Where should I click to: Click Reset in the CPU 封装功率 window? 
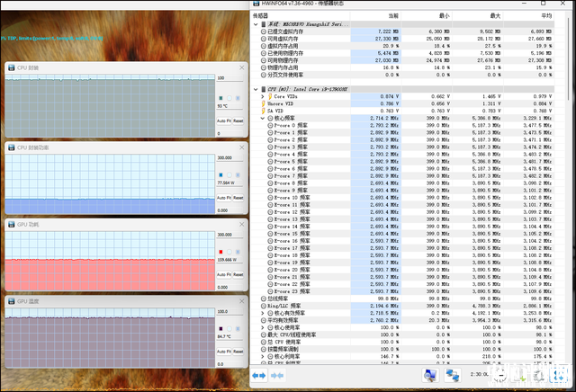(238, 198)
